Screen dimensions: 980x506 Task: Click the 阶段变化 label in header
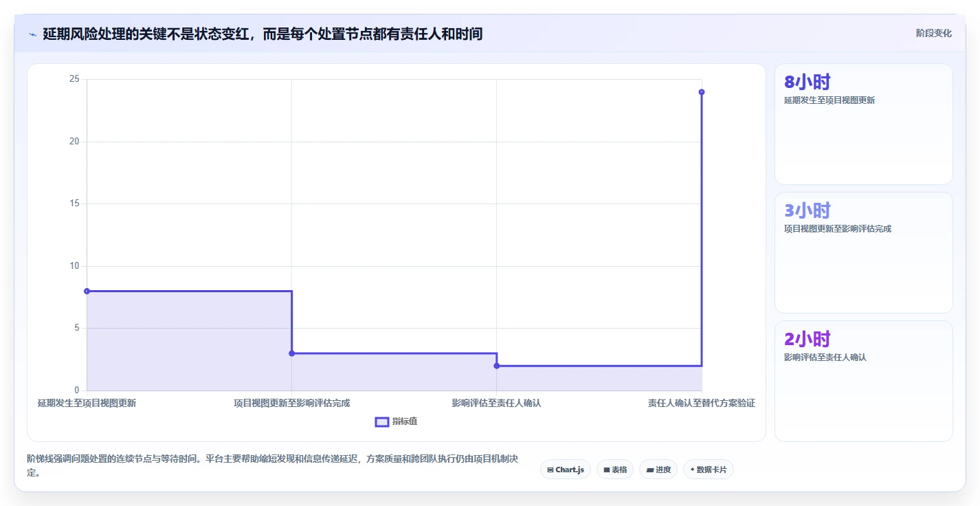tap(934, 33)
